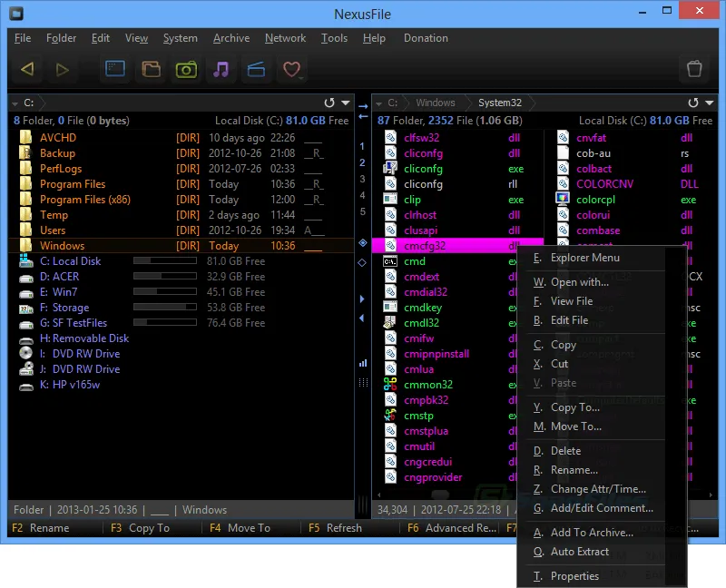This screenshot has width=726, height=588.
Task: Open right panel path dropdown arrow
Action: [x=710, y=103]
